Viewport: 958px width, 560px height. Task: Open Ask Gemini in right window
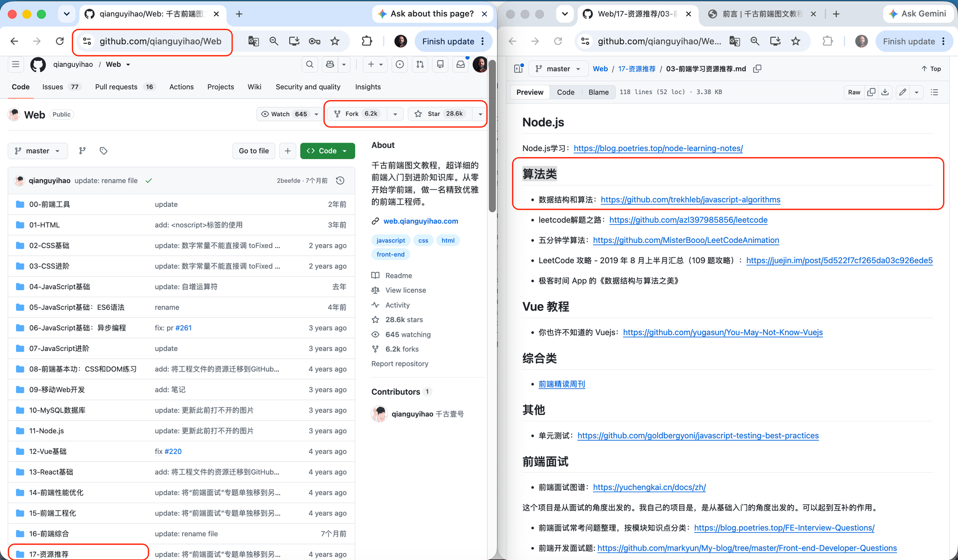918,14
